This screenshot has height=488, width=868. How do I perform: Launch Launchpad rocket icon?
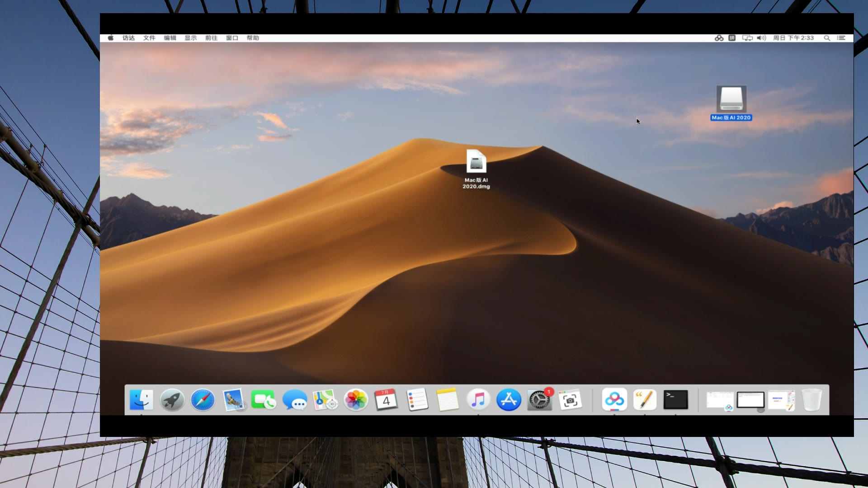point(172,400)
